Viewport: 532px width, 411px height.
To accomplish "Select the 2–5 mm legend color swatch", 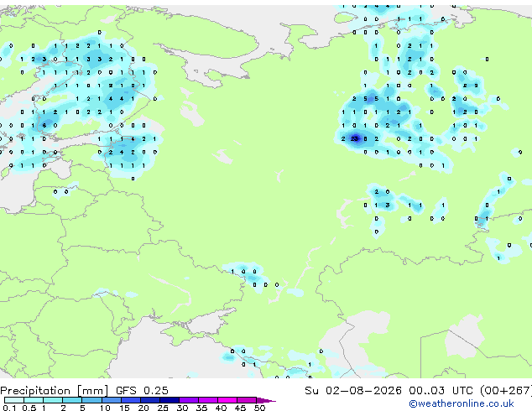I will (72, 400).
